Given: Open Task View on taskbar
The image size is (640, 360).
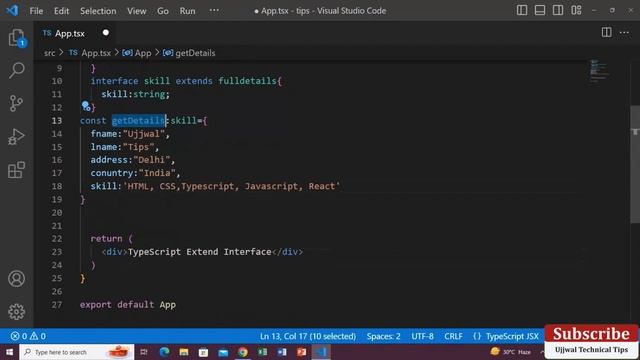Looking at the screenshot, I should click(x=144, y=352).
